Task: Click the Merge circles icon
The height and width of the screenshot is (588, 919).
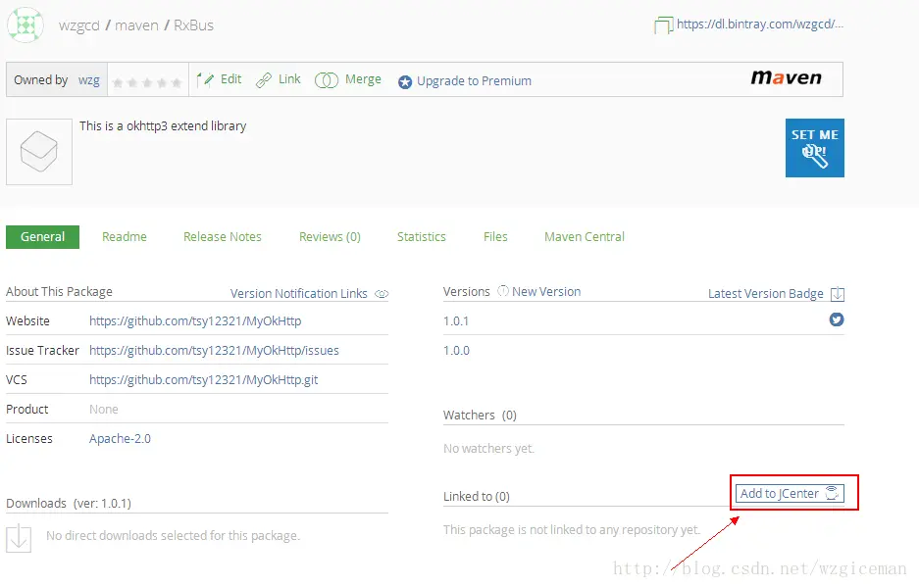Action: [327, 79]
